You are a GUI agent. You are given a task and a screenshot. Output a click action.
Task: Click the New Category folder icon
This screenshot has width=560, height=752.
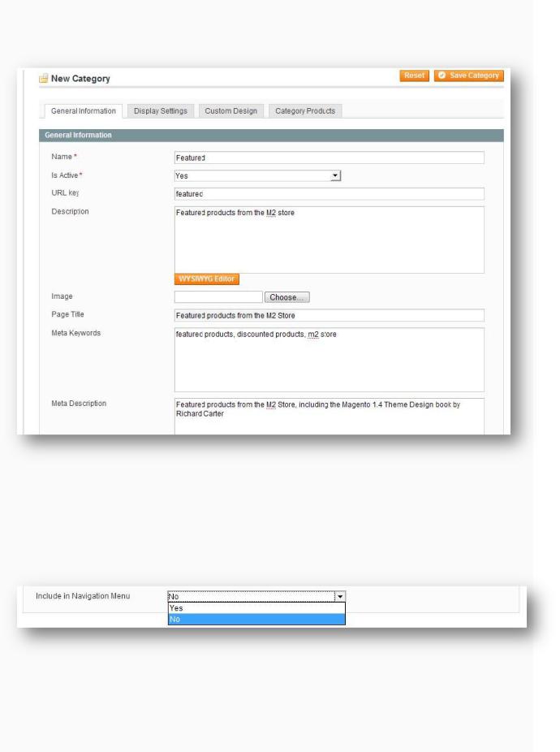[x=44, y=78]
